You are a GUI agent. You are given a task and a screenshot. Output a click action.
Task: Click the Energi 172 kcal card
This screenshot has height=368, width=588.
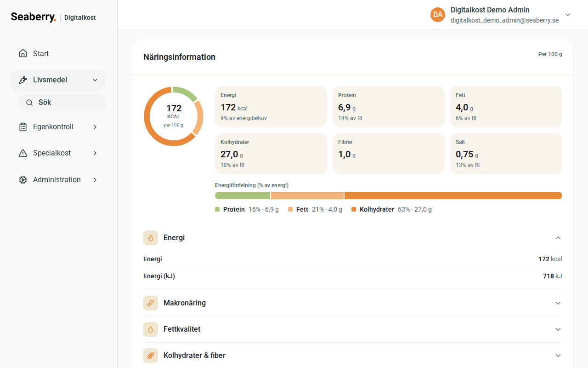coord(271,107)
